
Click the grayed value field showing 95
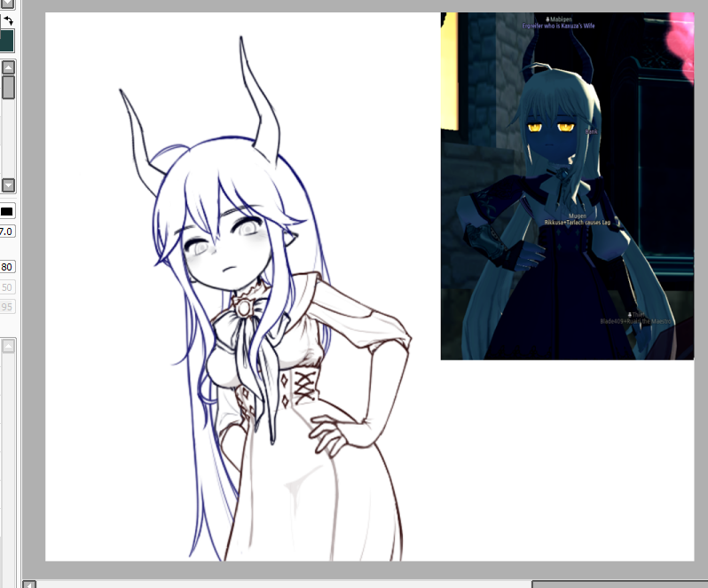pos(7,307)
